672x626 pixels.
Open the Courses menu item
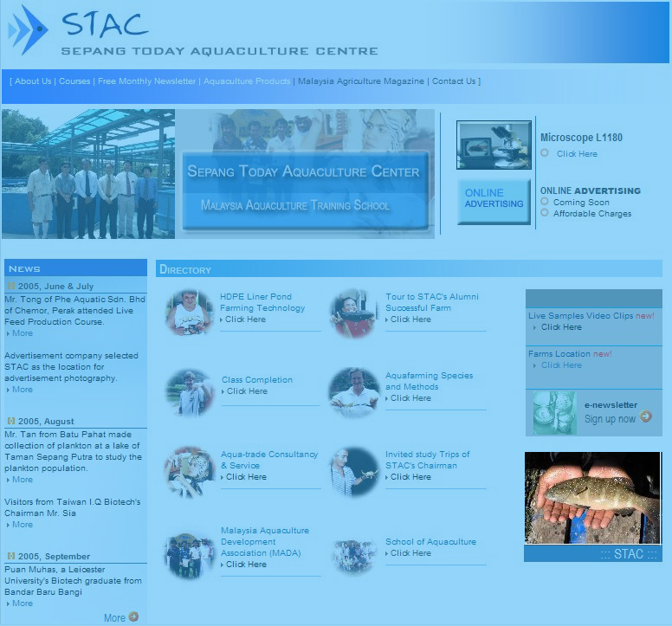74,81
